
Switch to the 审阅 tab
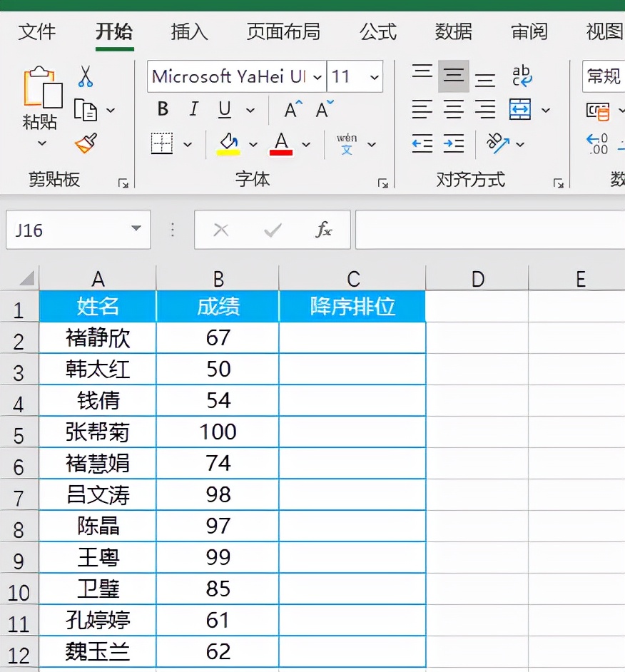click(529, 31)
